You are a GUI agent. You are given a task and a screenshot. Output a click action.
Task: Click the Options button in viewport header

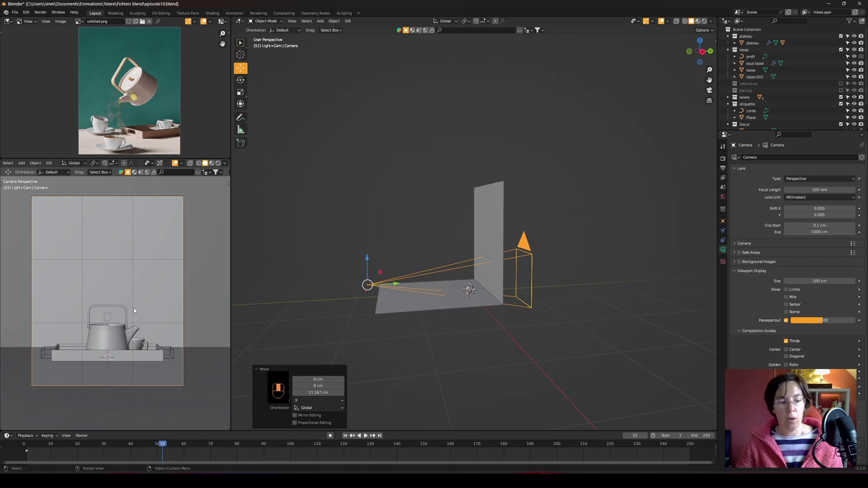704,30
